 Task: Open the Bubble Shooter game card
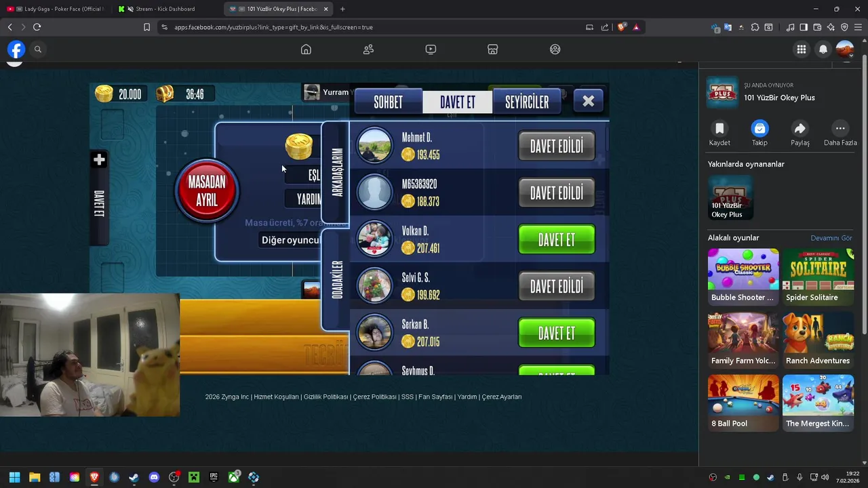[x=743, y=277]
